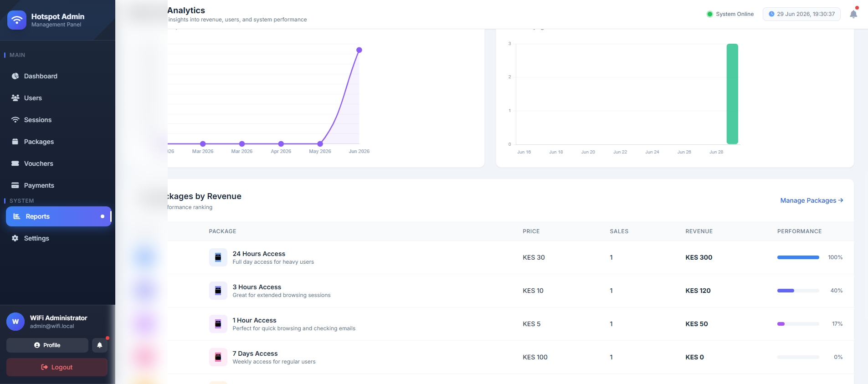Click the clock icon beside the date
The height and width of the screenshot is (384, 868).
click(771, 14)
